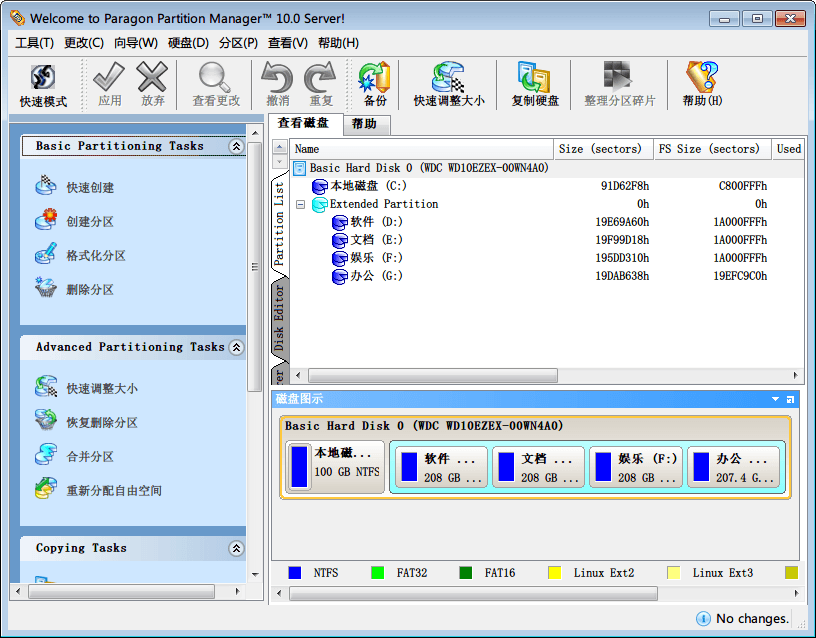Open the 硬盘(D) menu

(x=188, y=43)
